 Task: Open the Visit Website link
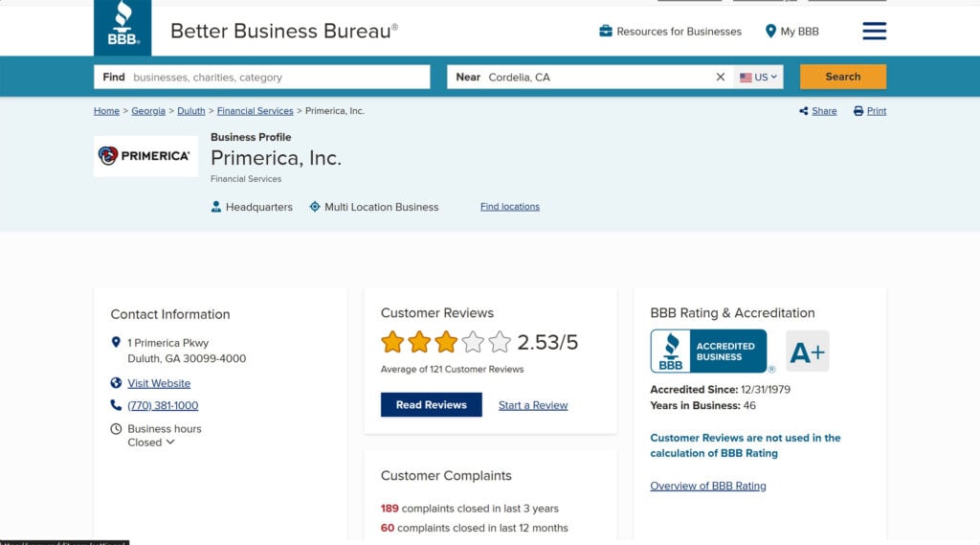(x=159, y=383)
